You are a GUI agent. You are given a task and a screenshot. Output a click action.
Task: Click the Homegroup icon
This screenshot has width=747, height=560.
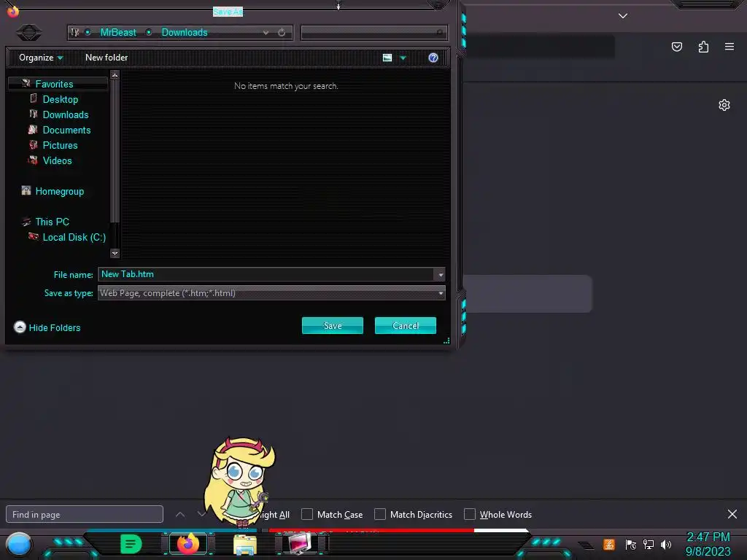tap(26, 190)
